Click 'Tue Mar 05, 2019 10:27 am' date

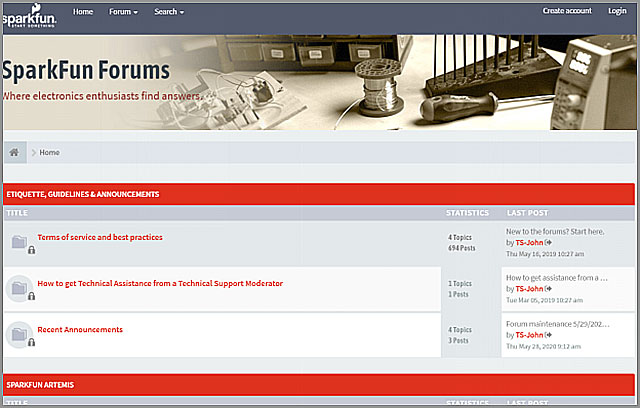tap(544, 300)
